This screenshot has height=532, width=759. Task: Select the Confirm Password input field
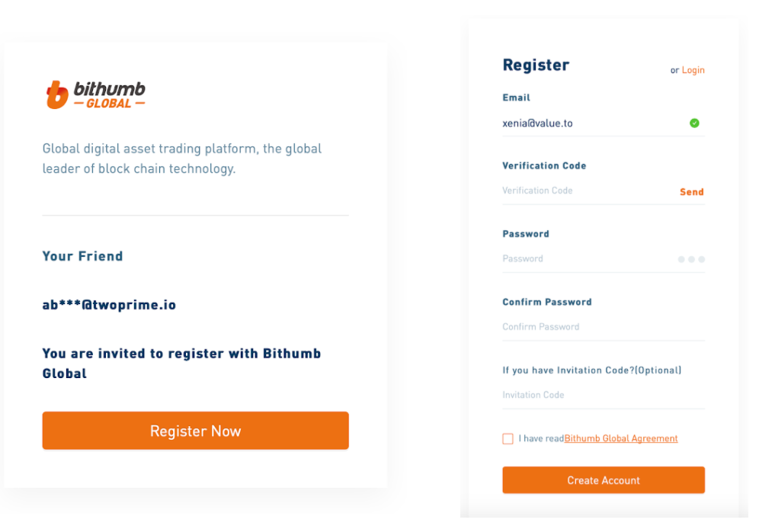coord(604,327)
